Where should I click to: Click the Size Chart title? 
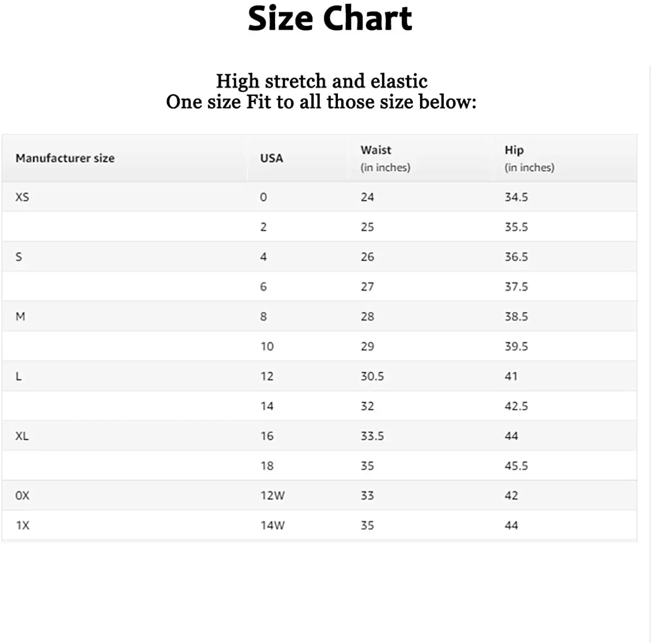[330, 19]
